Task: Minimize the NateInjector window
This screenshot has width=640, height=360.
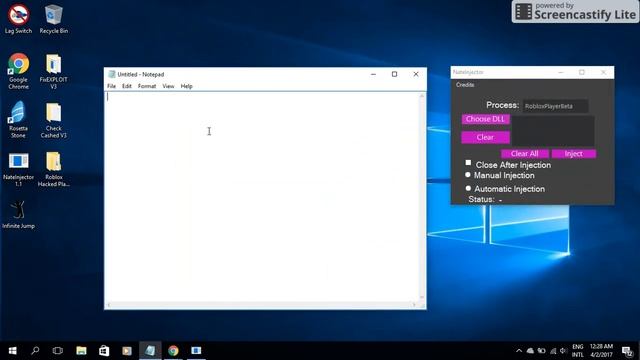Action: (x=560, y=72)
